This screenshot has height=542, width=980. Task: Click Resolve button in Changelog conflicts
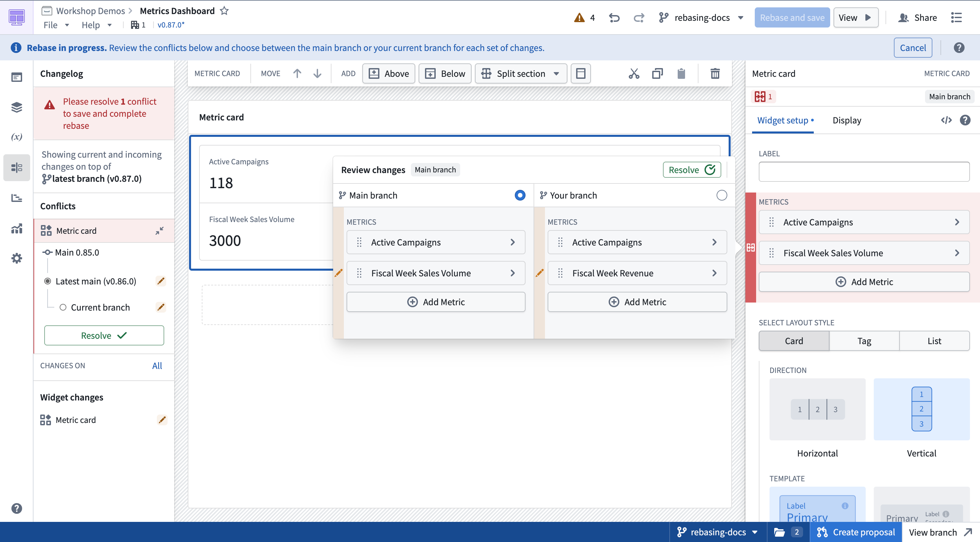click(x=104, y=335)
